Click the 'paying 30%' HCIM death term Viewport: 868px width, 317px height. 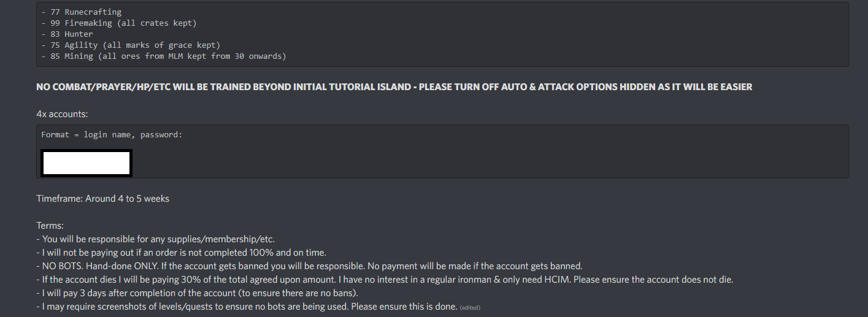click(385, 280)
